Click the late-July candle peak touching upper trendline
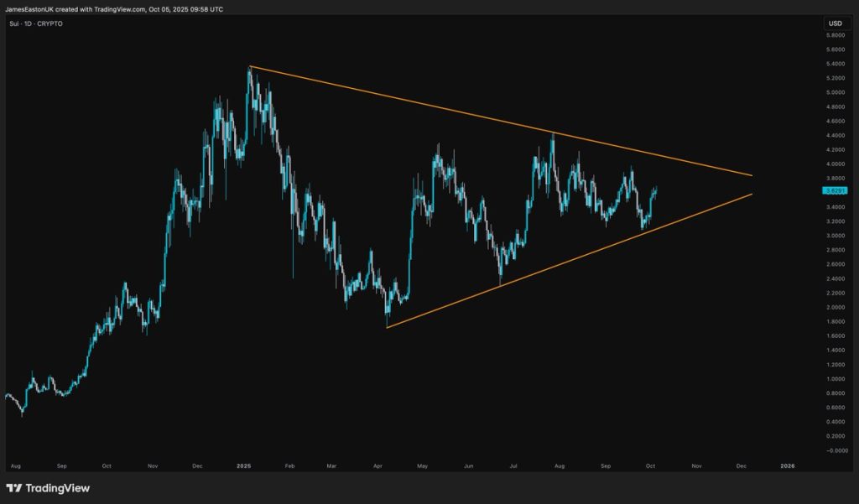 [552, 136]
